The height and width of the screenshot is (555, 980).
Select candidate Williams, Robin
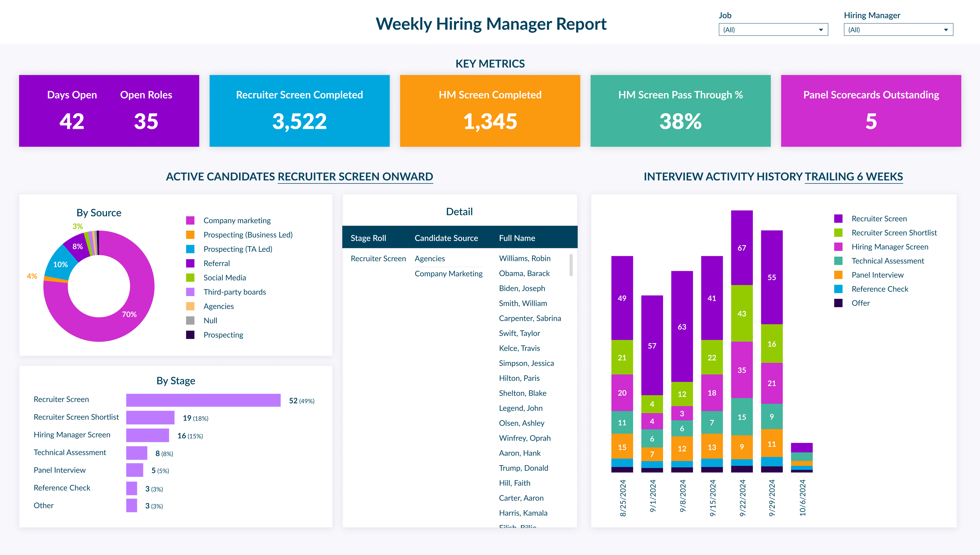(x=525, y=258)
